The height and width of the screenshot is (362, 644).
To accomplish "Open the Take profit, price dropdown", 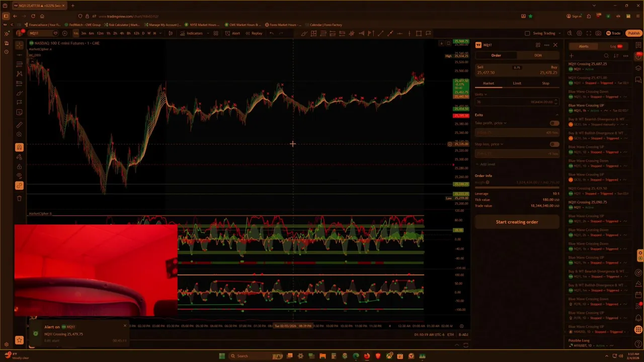I will tap(491, 123).
